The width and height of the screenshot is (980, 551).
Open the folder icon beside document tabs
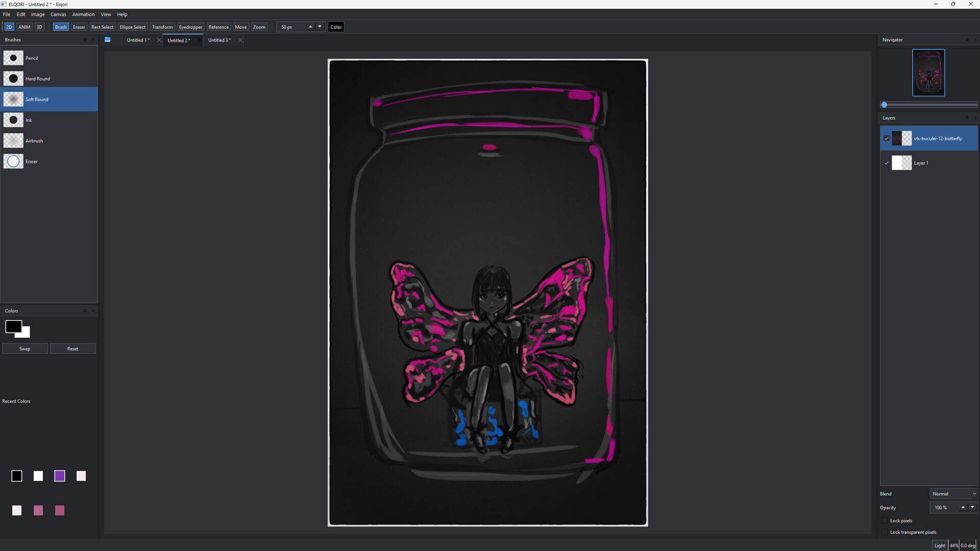[108, 40]
